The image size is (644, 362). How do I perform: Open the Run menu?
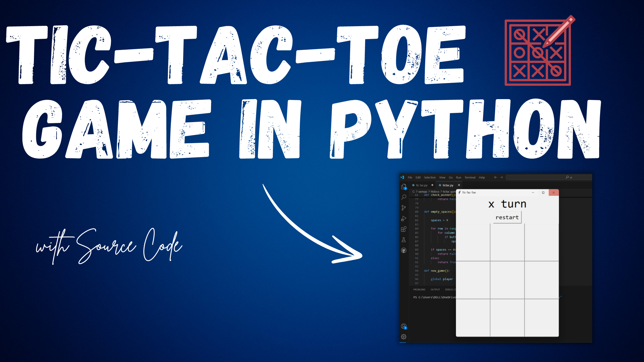click(459, 177)
